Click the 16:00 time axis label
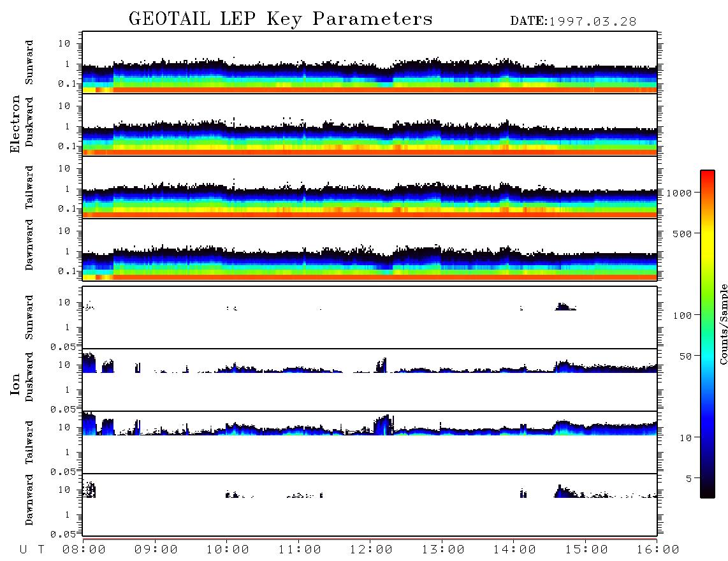 click(658, 550)
